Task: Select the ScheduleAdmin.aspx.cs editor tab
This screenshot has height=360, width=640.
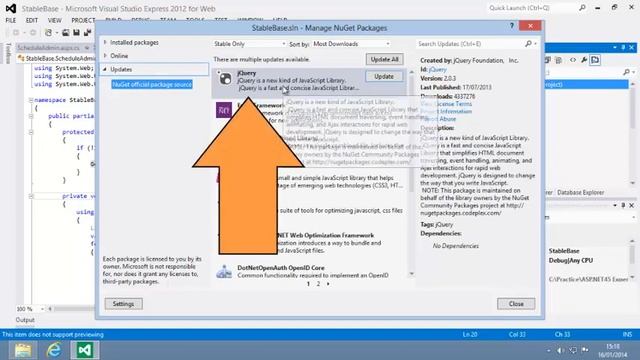Action: 49,48
